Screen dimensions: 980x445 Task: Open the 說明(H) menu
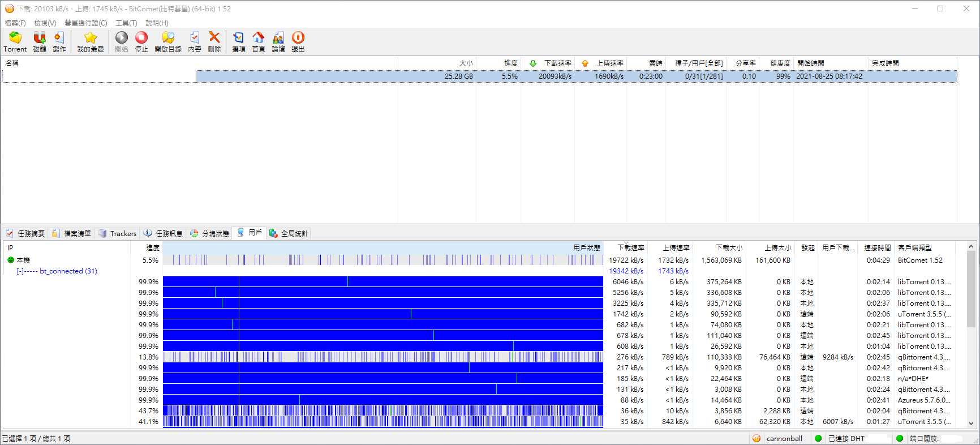(157, 23)
